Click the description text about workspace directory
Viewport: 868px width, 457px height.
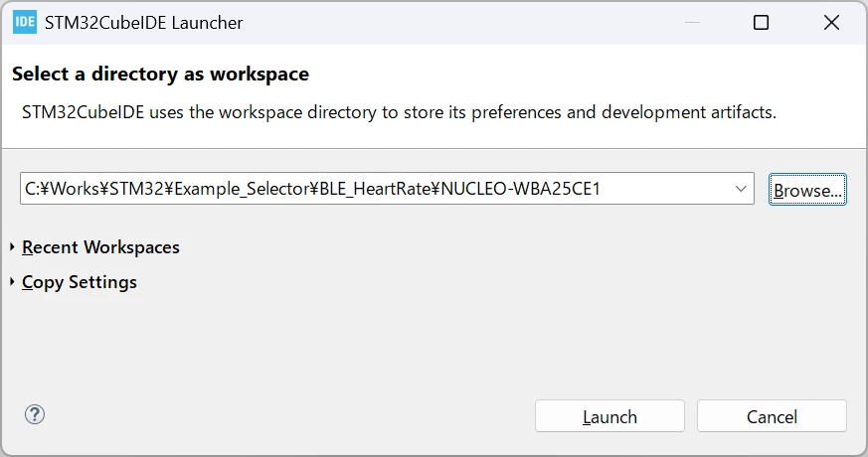click(399, 112)
